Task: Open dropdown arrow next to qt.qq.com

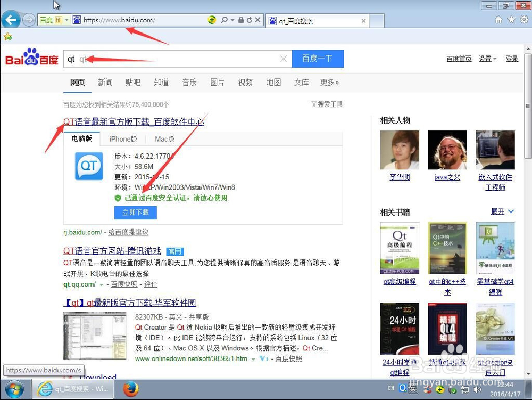Action: tap(101, 284)
